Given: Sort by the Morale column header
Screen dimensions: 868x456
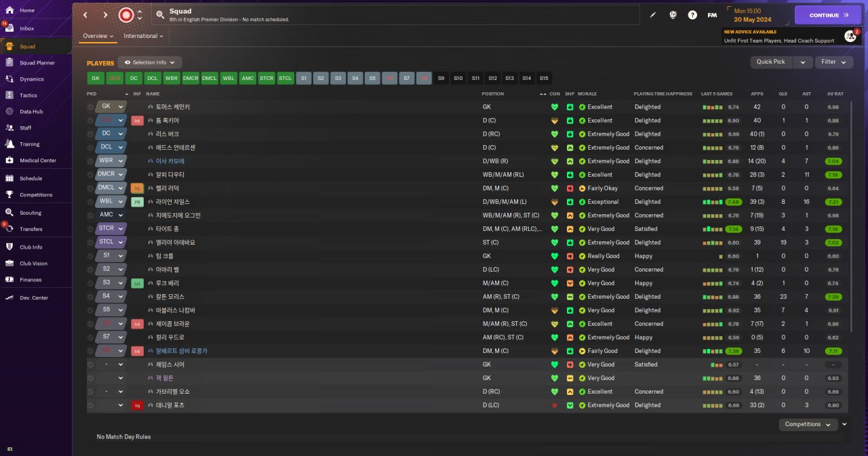Looking at the screenshot, I should point(587,94).
